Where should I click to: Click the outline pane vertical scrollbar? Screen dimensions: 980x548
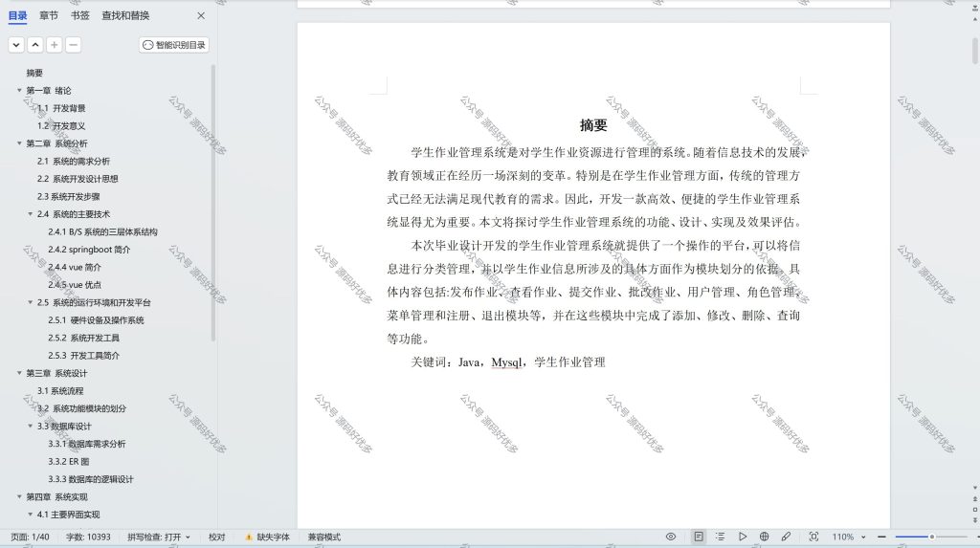(213, 203)
